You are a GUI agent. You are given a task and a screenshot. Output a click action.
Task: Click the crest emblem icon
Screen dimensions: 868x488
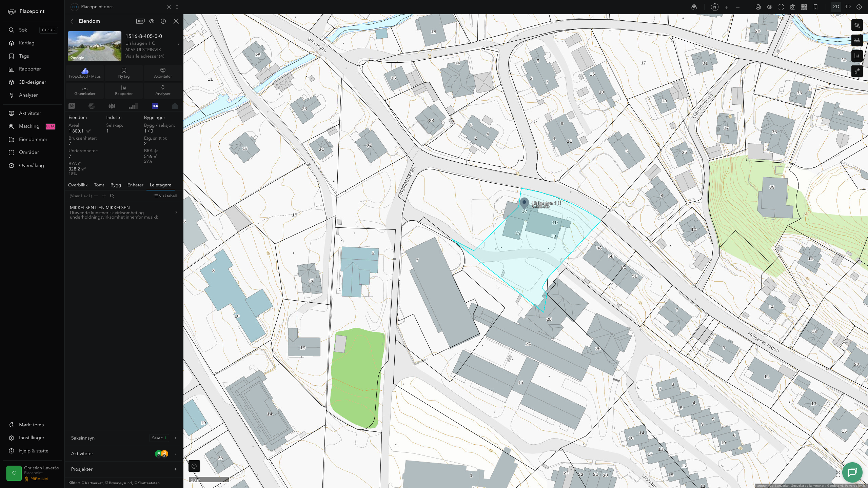pyautogui.click(x=112, y=106)
